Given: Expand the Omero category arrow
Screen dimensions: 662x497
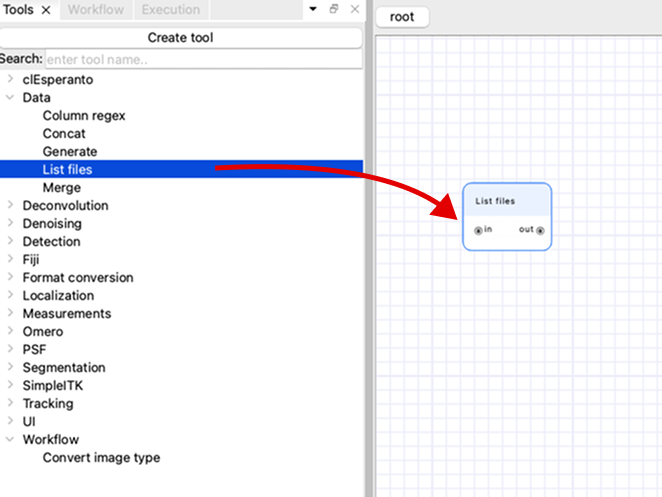Looking at the screenshot, I should [10, 331].
